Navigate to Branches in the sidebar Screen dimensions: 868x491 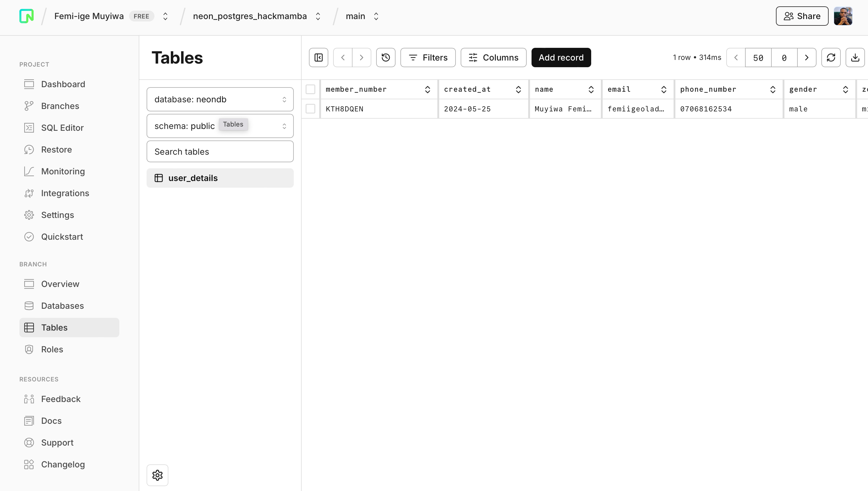[x=60, y=106]
